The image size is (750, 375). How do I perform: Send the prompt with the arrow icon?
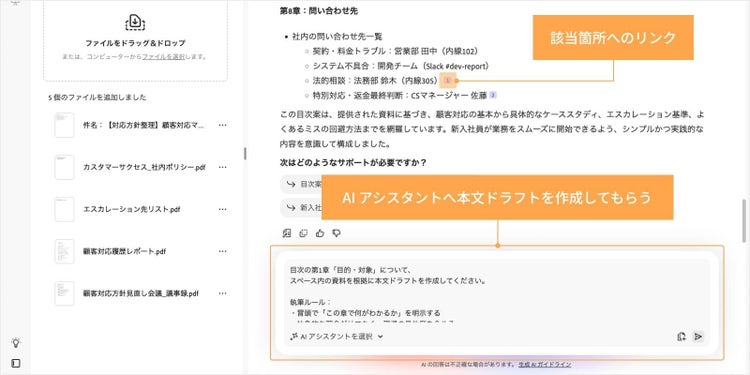click(698, 337)
